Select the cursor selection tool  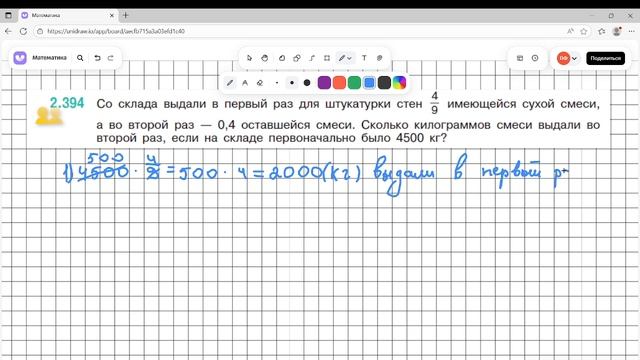tap(249, 58)
